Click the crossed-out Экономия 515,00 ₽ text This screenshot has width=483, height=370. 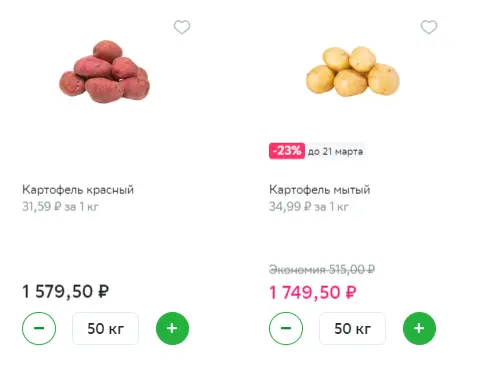pyautogui.click(x=322, y=269)
